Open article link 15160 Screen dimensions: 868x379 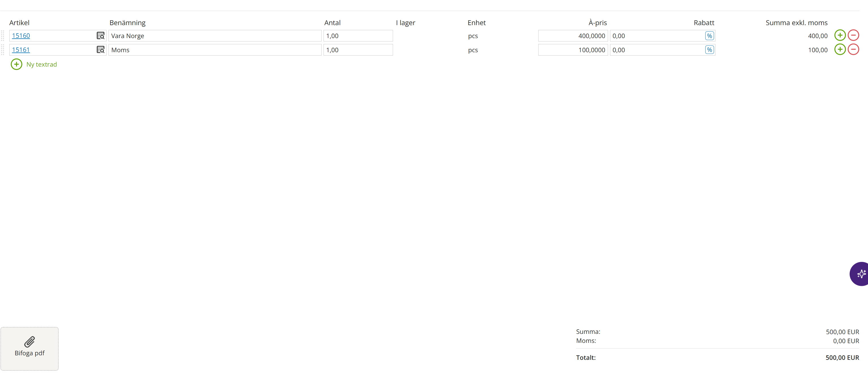21,36
